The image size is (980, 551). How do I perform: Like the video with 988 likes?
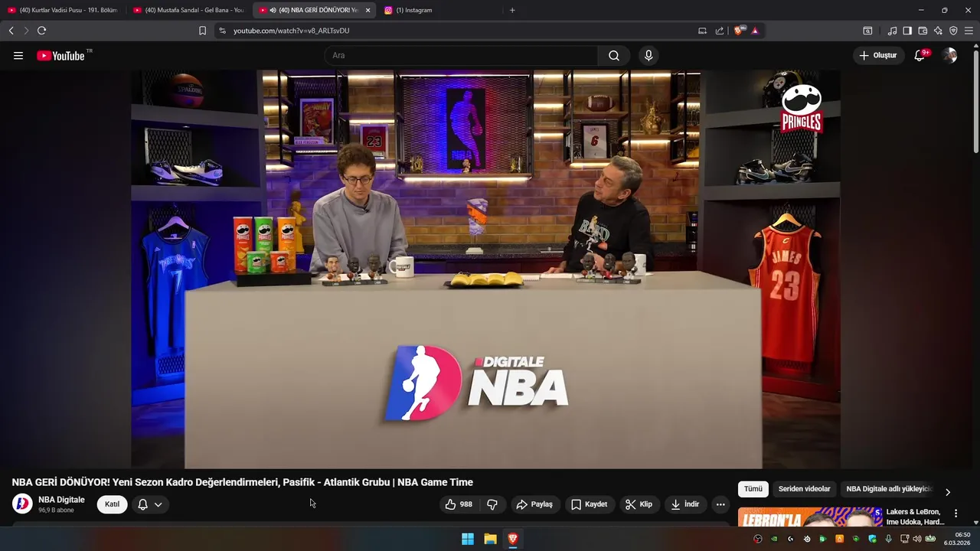point(458,504)
